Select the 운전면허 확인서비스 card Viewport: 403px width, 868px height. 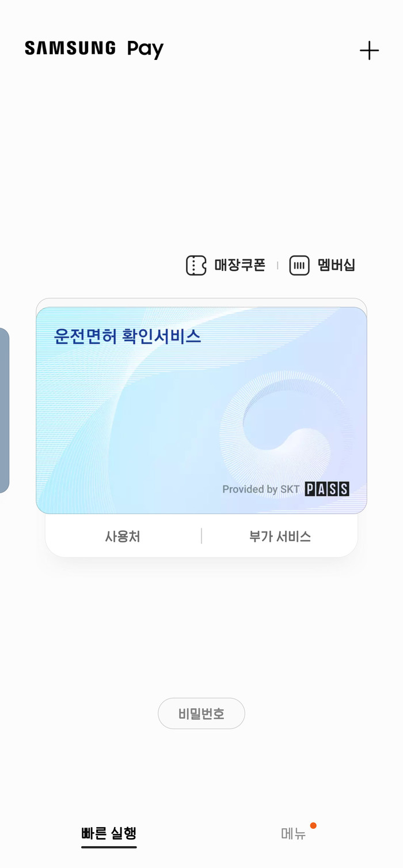click(x=201, y=410)
